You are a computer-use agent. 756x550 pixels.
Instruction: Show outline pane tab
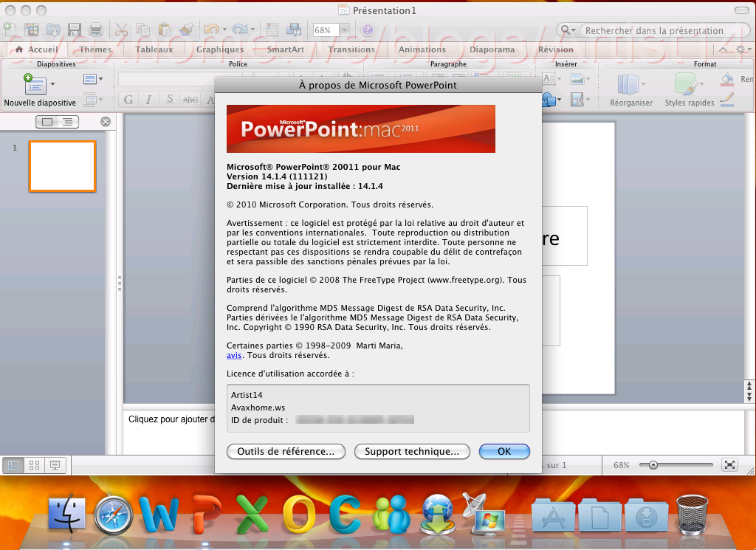click(x=68, y=122)
